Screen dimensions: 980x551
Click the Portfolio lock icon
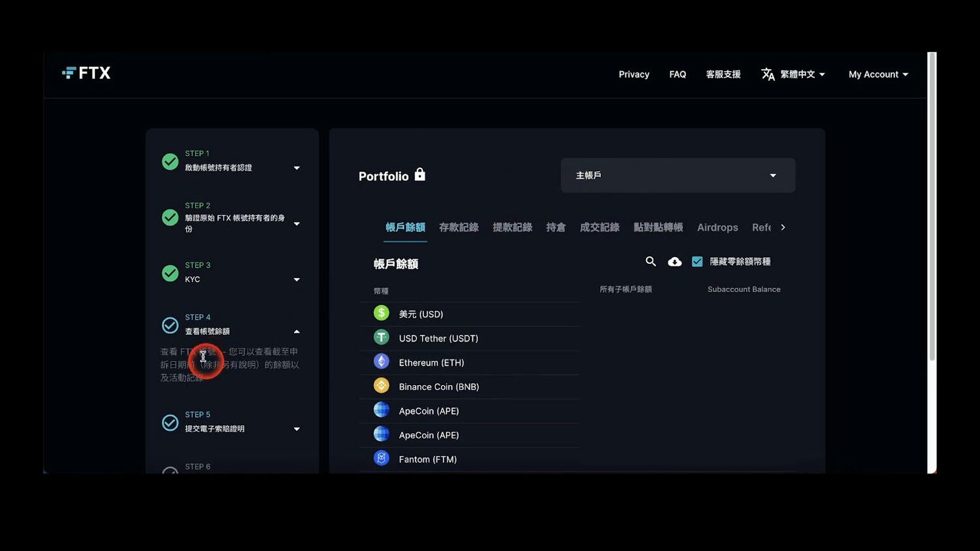pyautogui.click(x=420, y=174)
